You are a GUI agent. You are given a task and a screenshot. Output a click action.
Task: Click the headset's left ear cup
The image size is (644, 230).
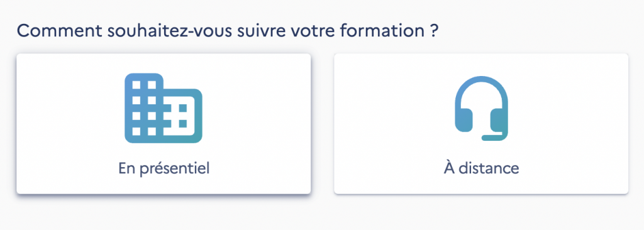point(464,120)
